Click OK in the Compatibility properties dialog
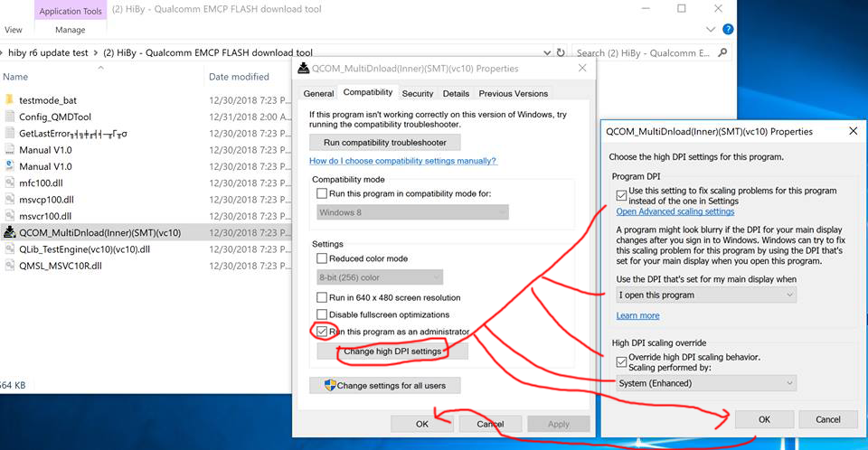Viewport: 868px width, 450px height. click(x=422, y=424)
